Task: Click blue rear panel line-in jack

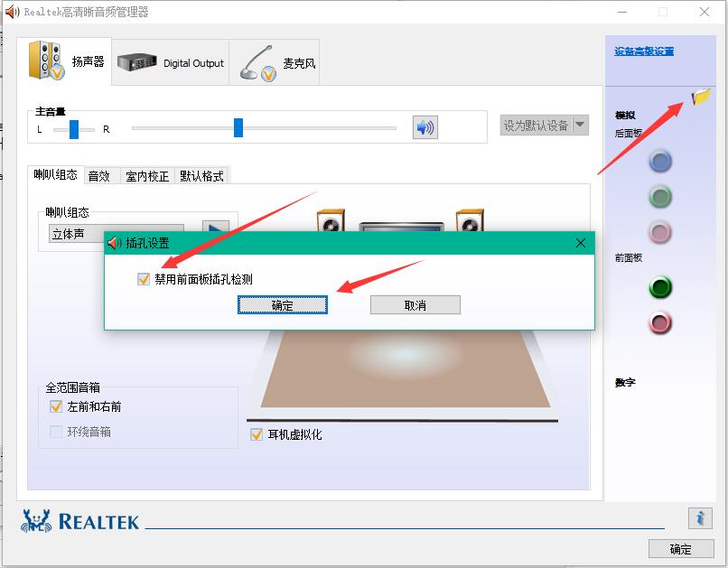Action: 660,162
